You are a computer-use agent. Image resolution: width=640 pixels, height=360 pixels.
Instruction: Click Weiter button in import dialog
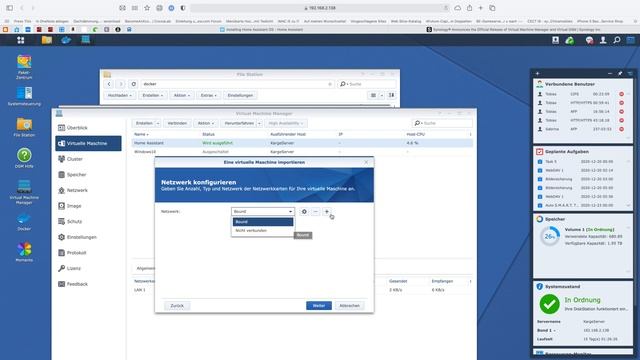click(319, 306)
